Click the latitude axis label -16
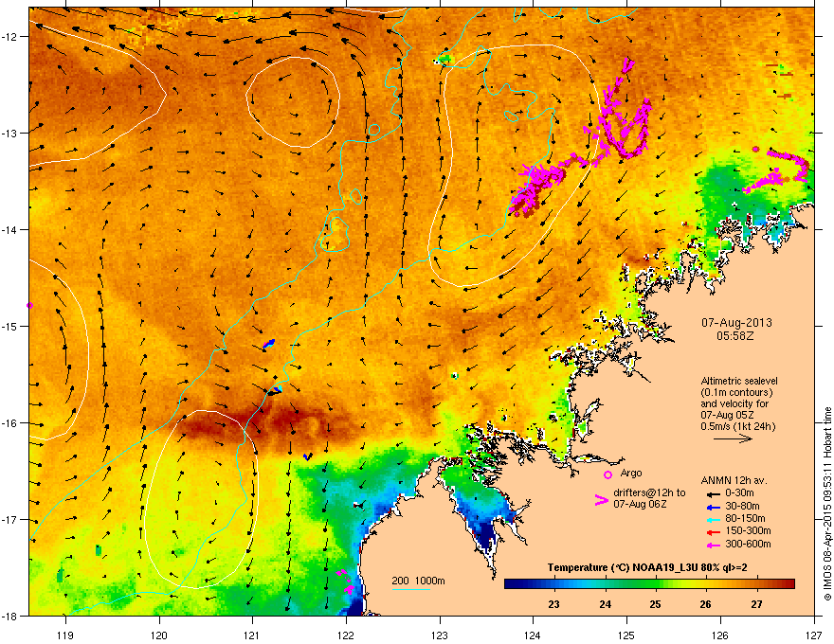 pos(10,423)
